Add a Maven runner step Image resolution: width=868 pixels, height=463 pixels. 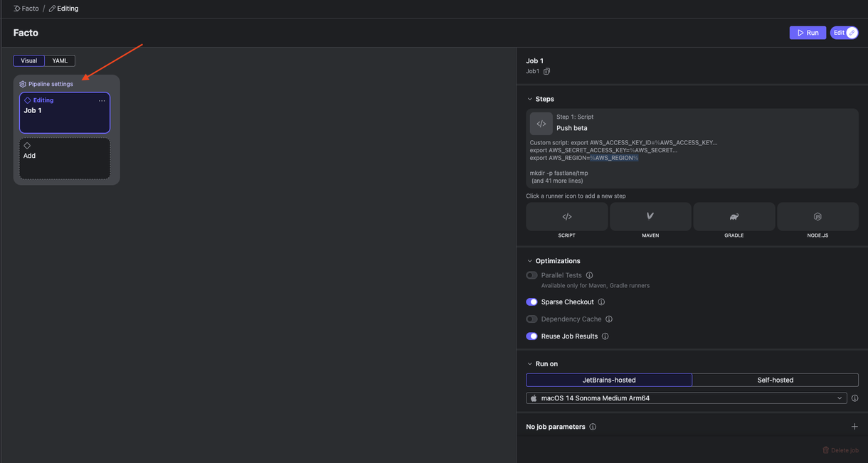[650, 217]
